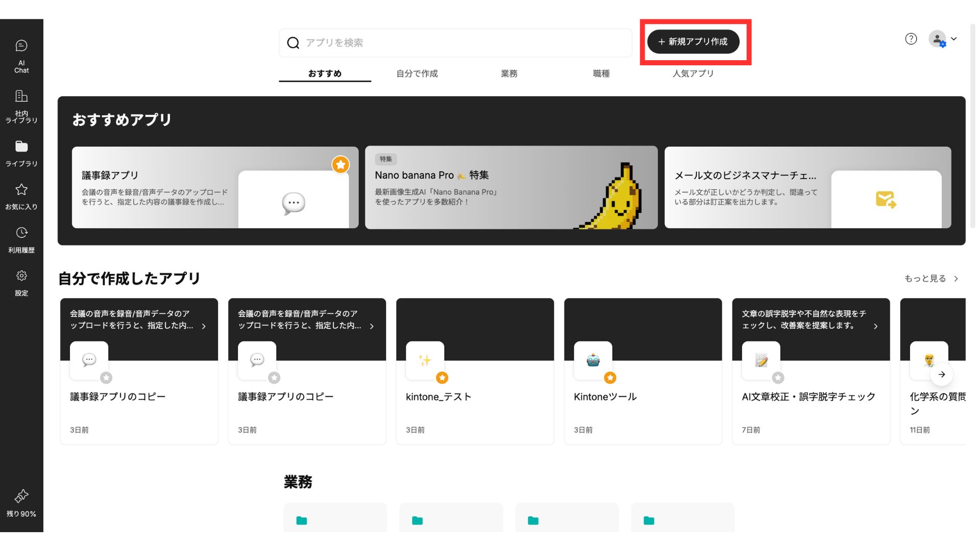Click the 新規アプリ作成 button

[693, 42]
